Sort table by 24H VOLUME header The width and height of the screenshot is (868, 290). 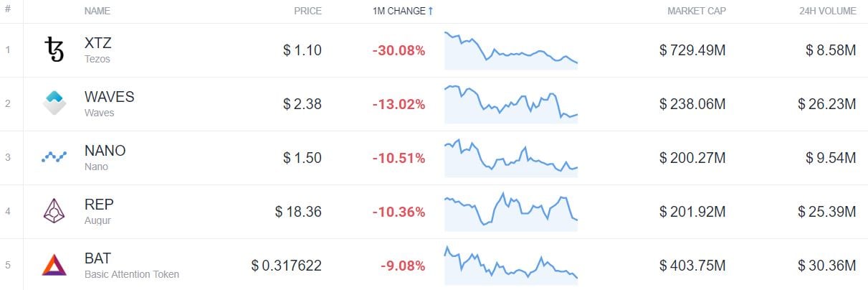827,11
